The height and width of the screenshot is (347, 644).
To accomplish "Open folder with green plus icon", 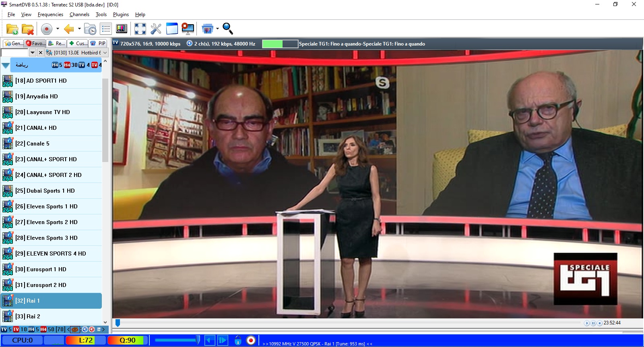I will click(x=12, y=29).
